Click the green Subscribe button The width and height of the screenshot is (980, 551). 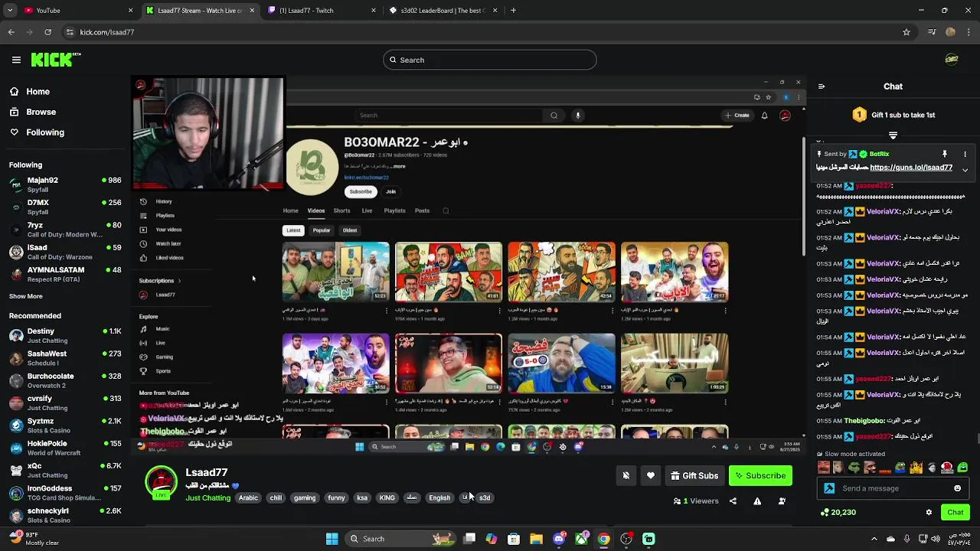(x=760, y=476)
